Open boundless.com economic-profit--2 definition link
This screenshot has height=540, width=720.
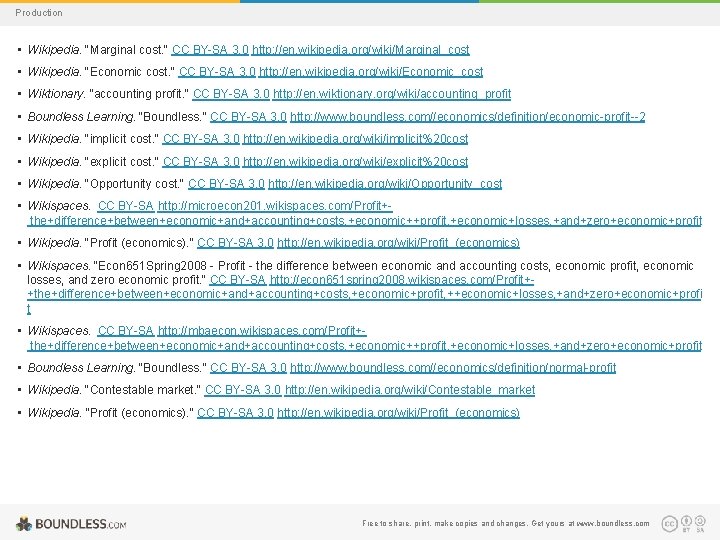click(x=467, y=117)
